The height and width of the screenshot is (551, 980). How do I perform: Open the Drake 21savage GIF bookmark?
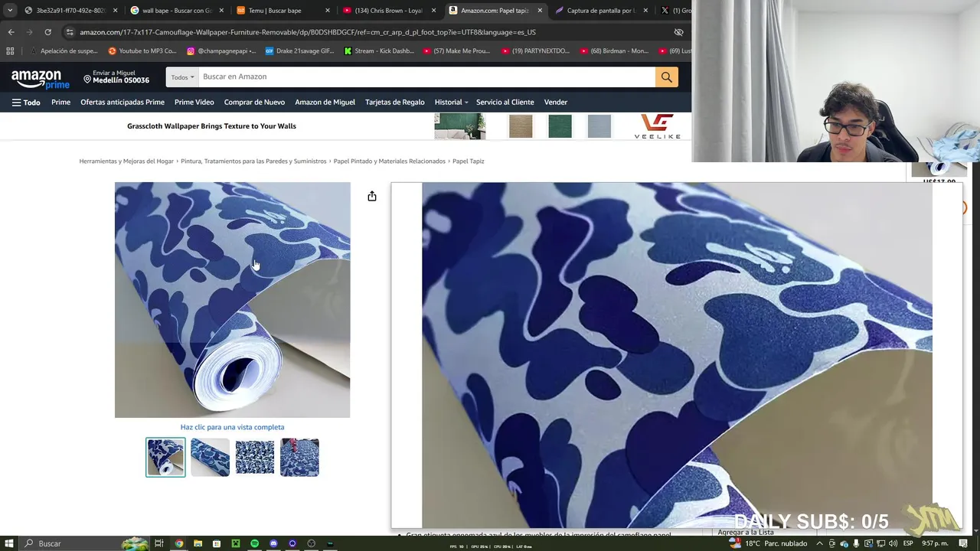[x=299, y=51]
